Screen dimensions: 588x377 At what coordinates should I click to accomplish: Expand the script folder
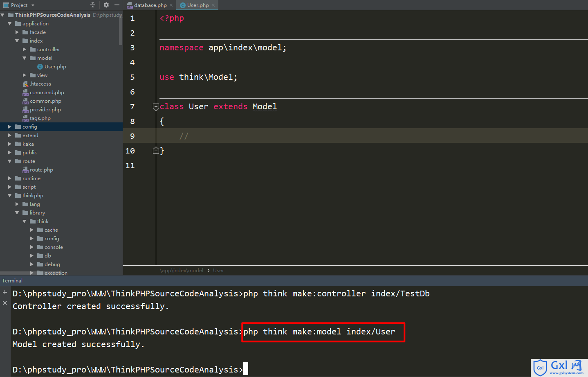pyautogui.click(x=10, y=187)
